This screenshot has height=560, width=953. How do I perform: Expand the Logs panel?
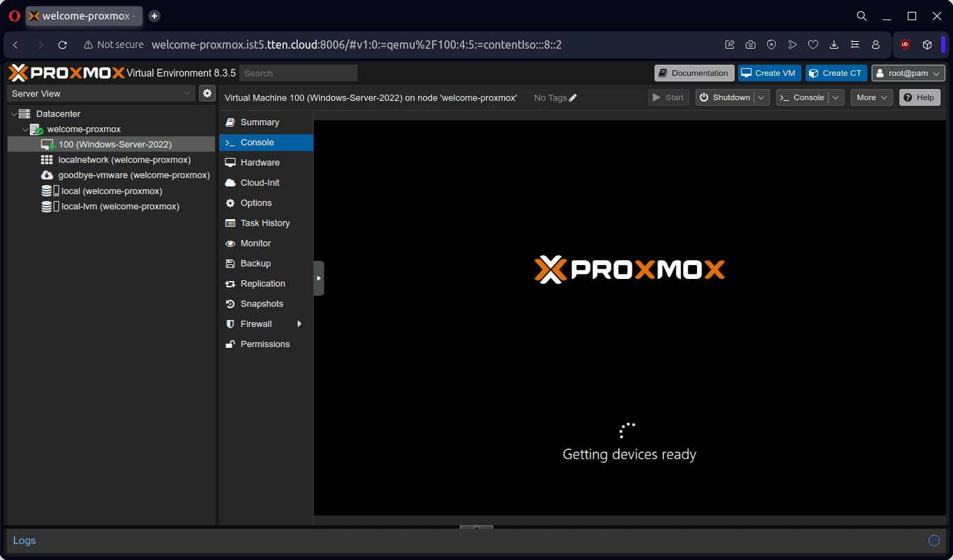tap(24, 541)
